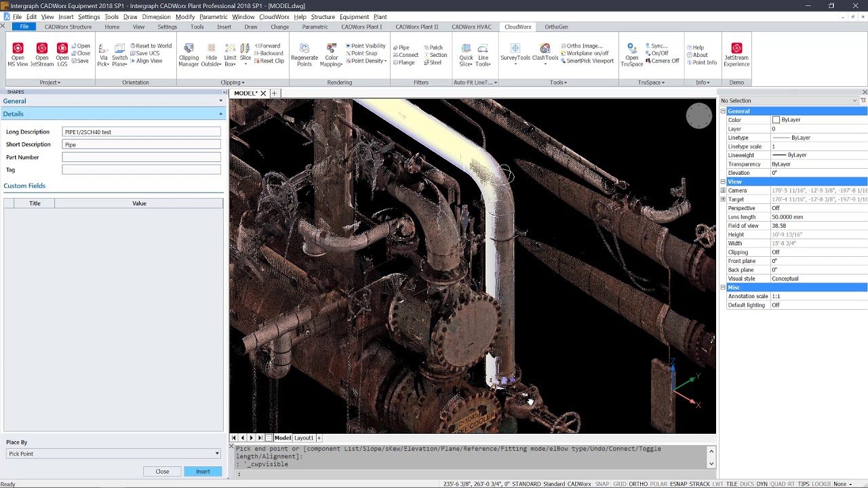868x488 pixels.
Task: Open the CADWorx HVAC ribbon tab
Action: tap(471, 27)
